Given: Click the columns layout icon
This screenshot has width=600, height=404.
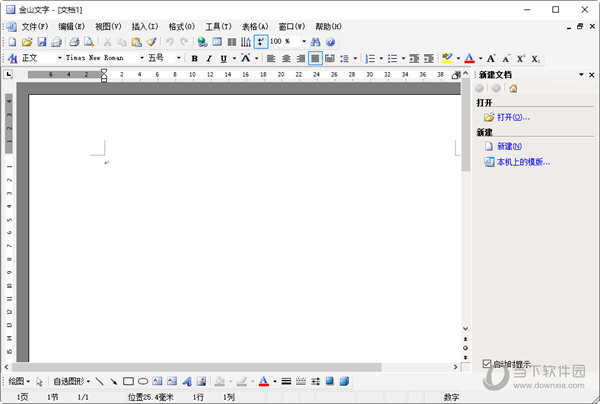Looking at the screenshot, I should point(232,42).
